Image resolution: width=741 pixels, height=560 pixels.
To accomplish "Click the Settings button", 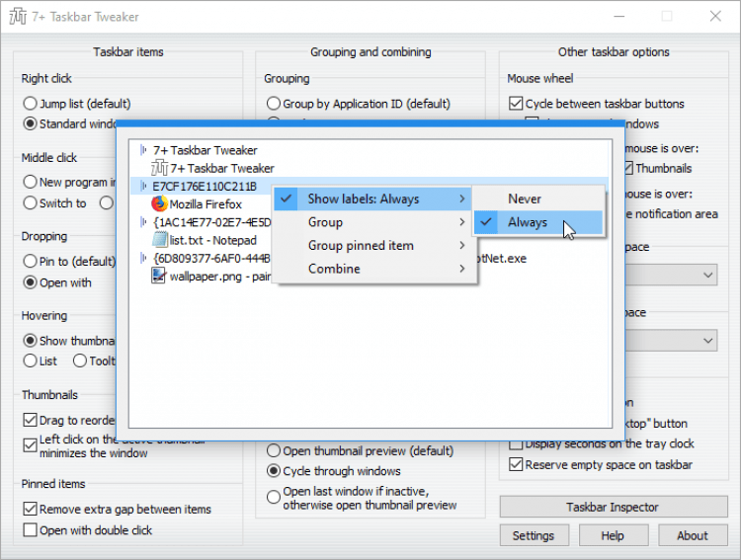I will [x=534, y=535].
